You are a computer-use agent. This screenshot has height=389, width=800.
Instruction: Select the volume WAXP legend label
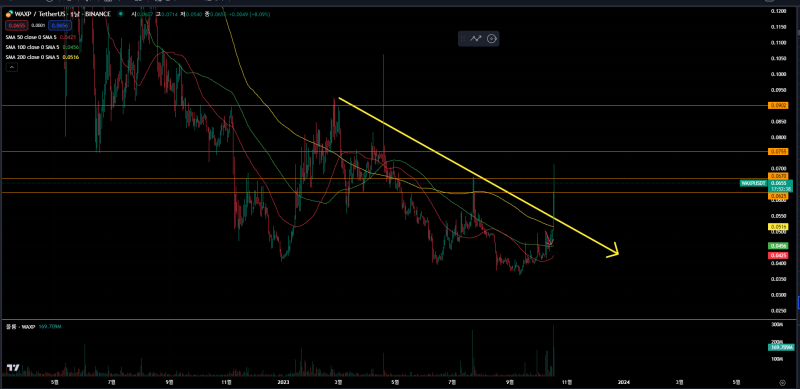(20, 326)
